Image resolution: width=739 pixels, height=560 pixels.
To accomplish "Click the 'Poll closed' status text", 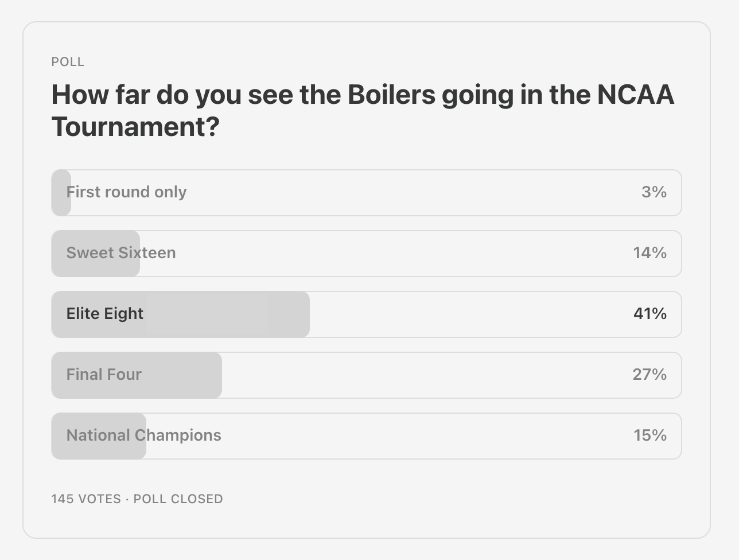I will 178,499.
